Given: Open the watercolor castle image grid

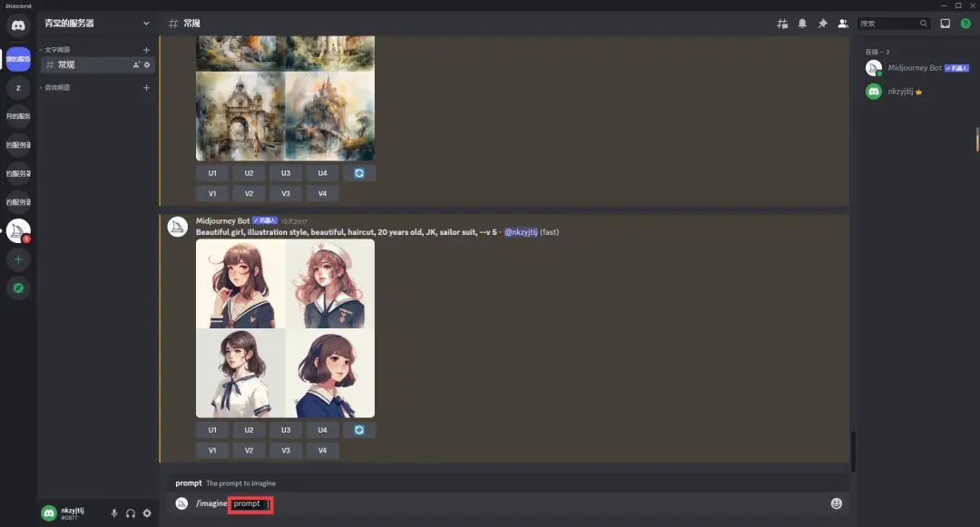Looking at the screenshot, I should pyautogui.click(x=286, y=98).
